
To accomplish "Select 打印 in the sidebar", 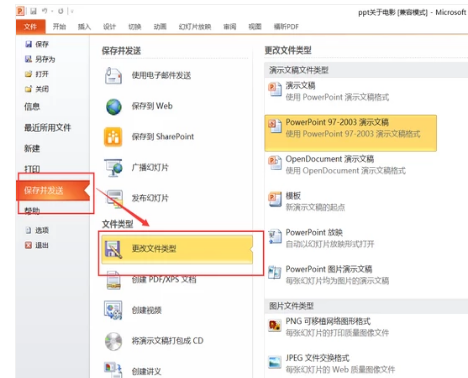I will pos(32,169).
